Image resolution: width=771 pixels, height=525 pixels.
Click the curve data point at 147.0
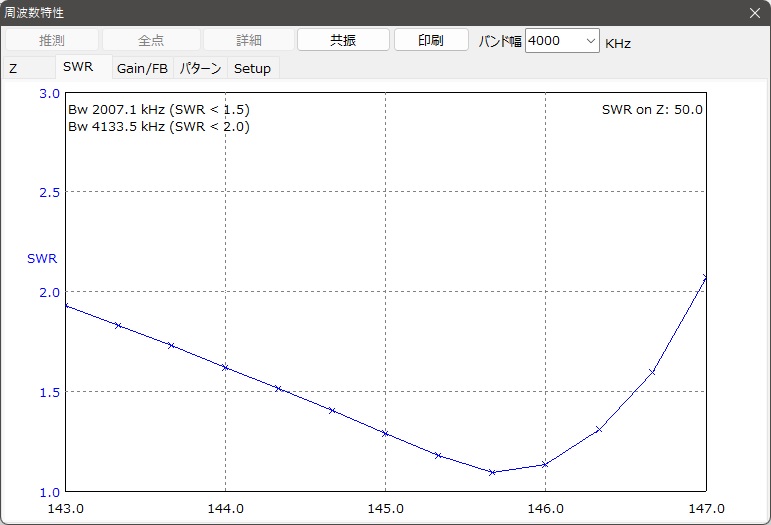coord(705,278)
